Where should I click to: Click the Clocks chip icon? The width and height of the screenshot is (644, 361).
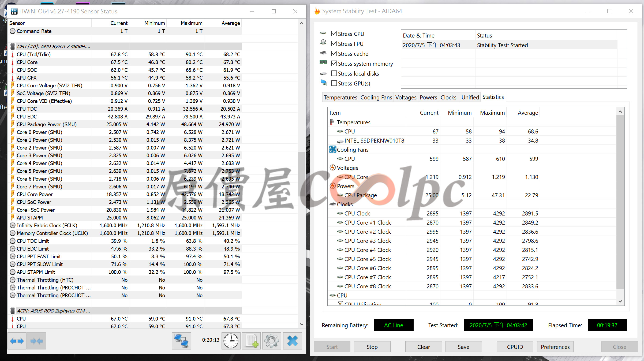click(x=332, y=204)
